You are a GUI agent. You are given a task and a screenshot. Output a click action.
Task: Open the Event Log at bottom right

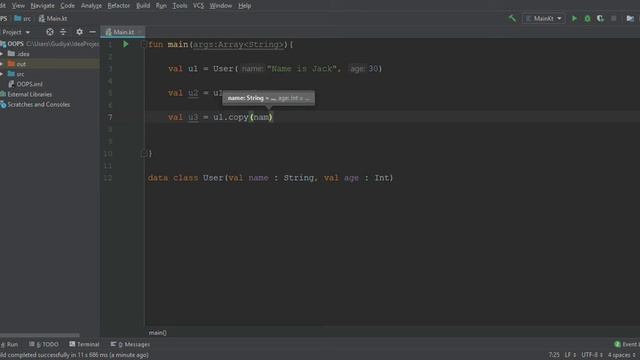pyautogui.click(x=627, y=344)
